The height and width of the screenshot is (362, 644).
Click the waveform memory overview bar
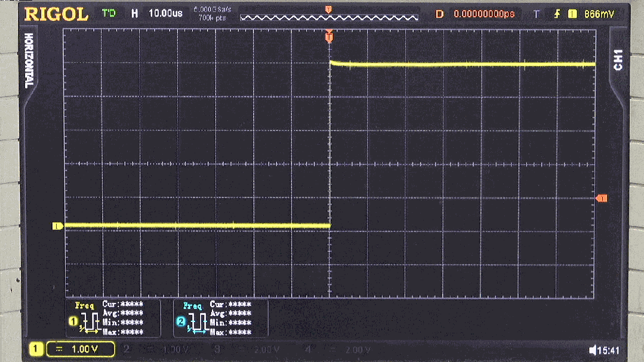329,18
